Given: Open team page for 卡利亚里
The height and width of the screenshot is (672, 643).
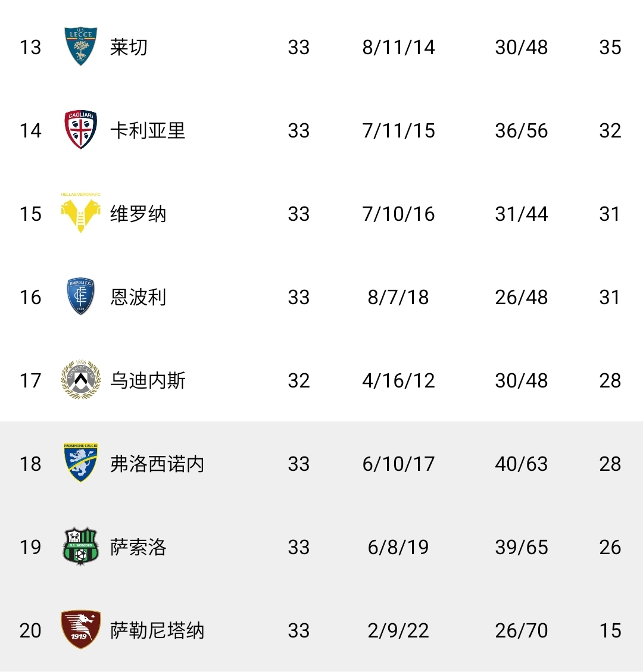Looking at the screenshot, I should coord(148,130).
